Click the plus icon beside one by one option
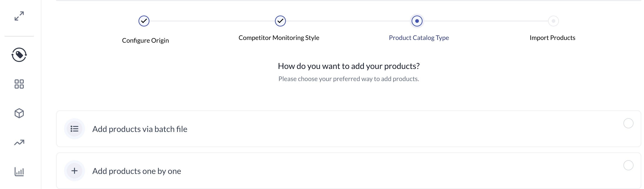 click(75, 171)
